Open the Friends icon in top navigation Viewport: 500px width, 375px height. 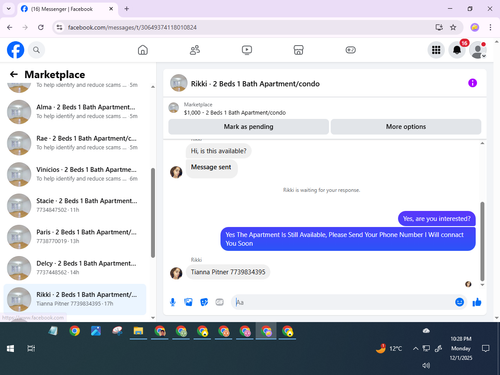(195, 50)
